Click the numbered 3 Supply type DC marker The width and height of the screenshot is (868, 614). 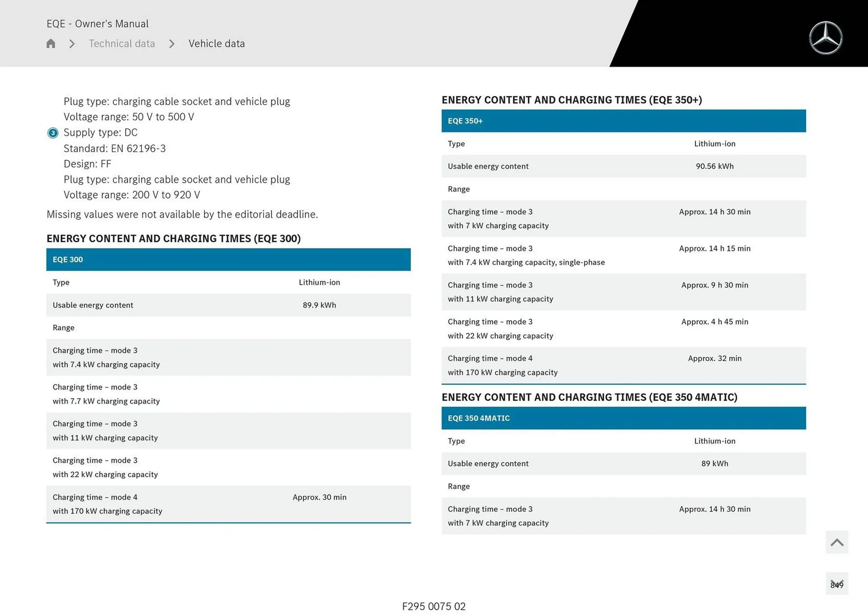coord(53,133)
